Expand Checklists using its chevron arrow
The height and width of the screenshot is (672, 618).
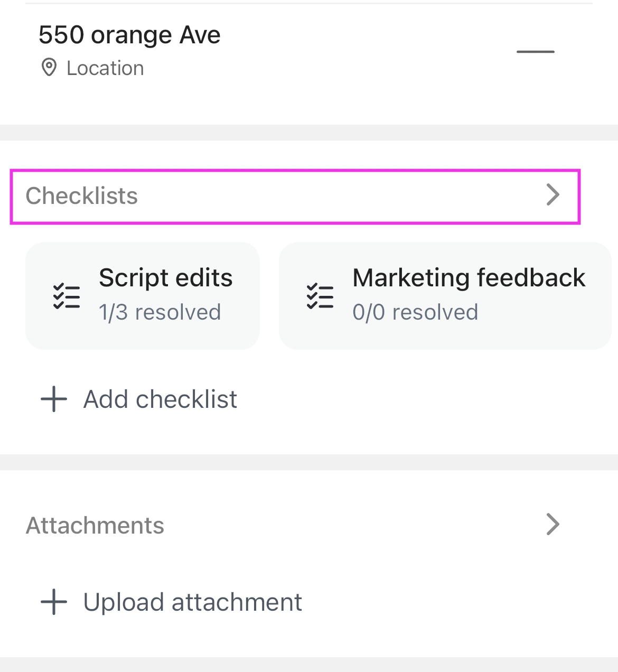point(553,195)
